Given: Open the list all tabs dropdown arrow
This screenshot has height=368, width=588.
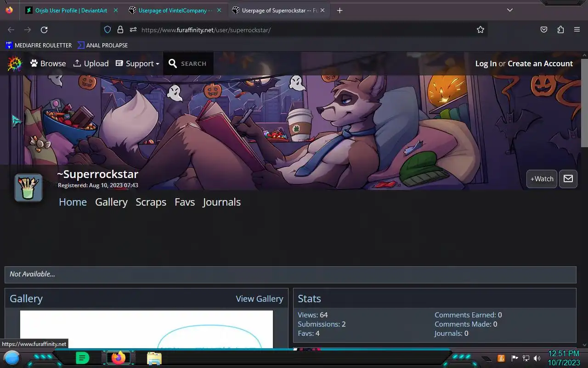Looking at the screenshot, I should pos(509,10).
